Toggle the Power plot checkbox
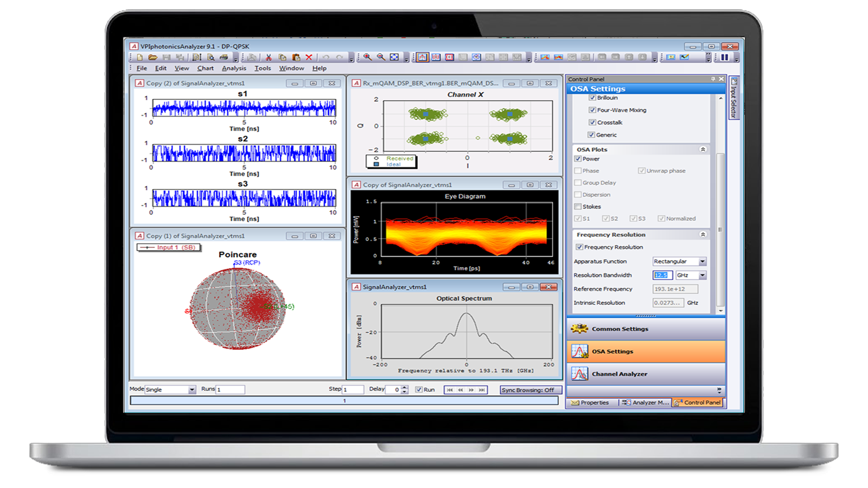868x488 pixels. pyautogui.click(x=578, y=159)
